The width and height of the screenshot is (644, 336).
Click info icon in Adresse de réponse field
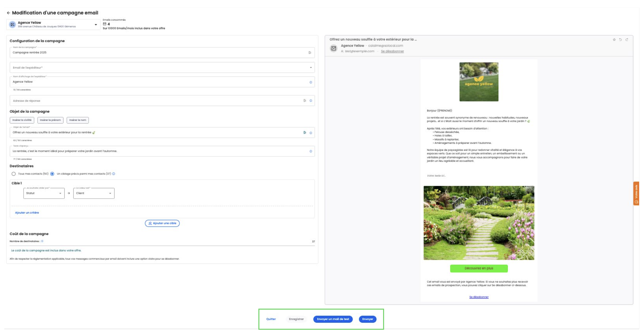click(x=311, y=101)
